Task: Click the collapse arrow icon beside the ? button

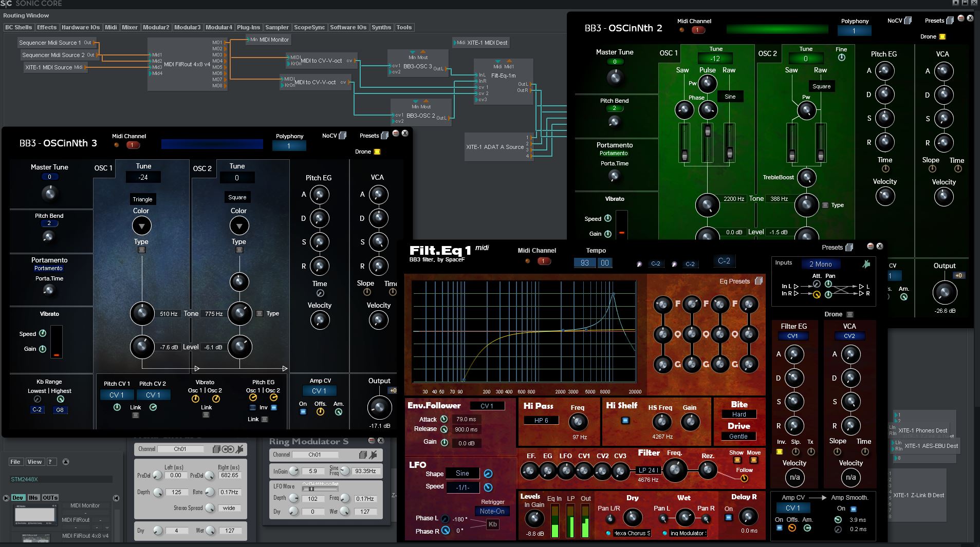Action: click(x=66, y=462)
